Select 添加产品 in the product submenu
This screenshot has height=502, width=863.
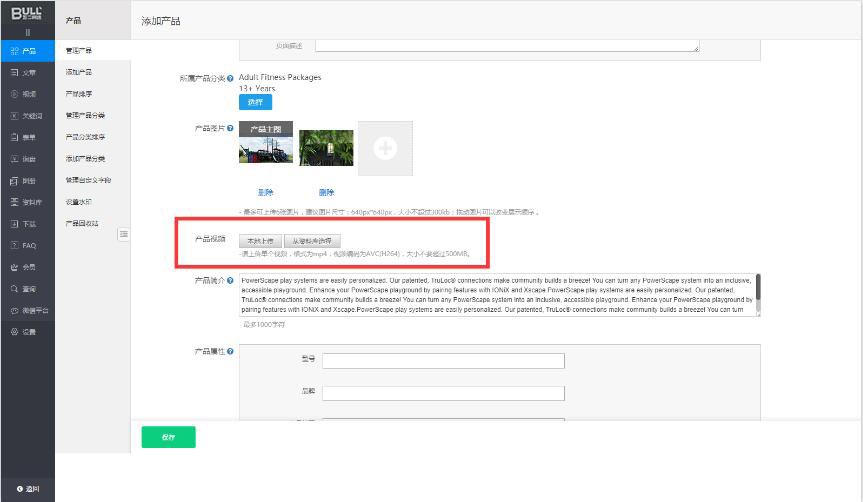click(79, 72)
